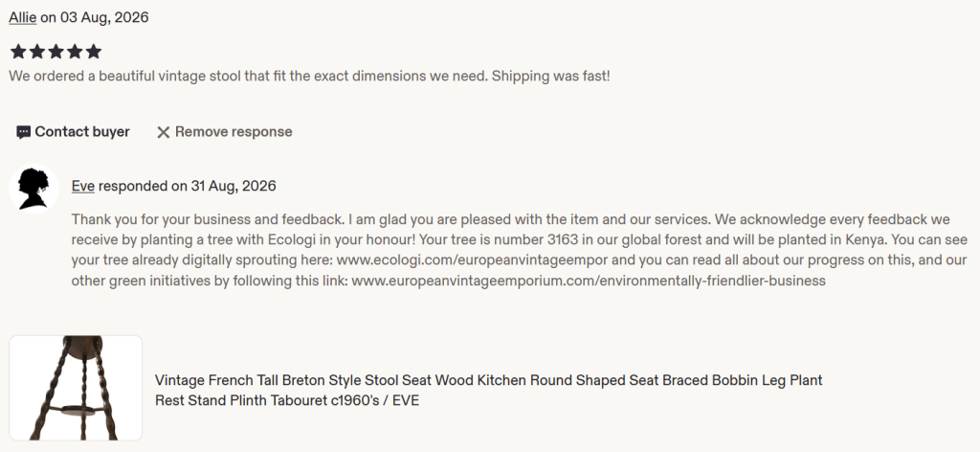This screenshot has height=452, width=980.
Task: Click the X icon beside Remove response
Action: 163,132
